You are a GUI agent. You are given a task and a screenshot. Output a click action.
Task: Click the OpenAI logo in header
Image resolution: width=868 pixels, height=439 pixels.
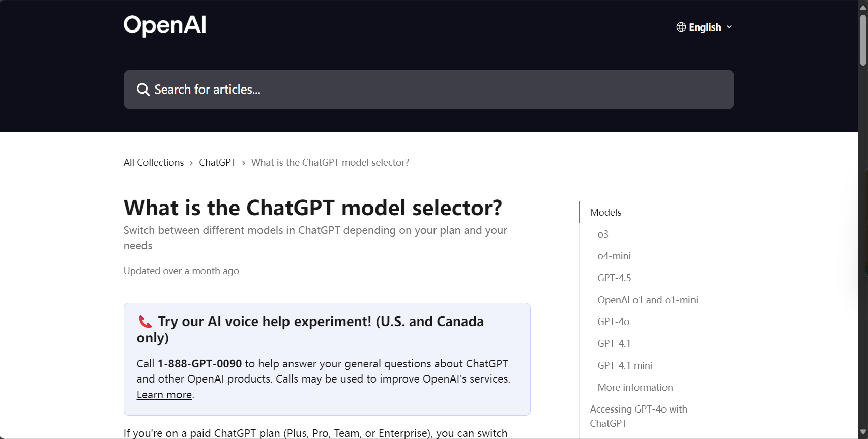[x=165, y=25]
